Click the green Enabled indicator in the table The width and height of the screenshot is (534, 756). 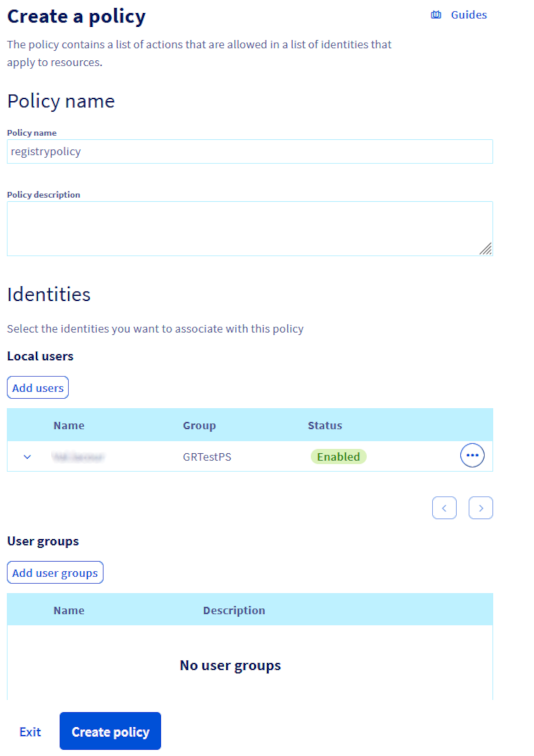click(x=339, y=456)
